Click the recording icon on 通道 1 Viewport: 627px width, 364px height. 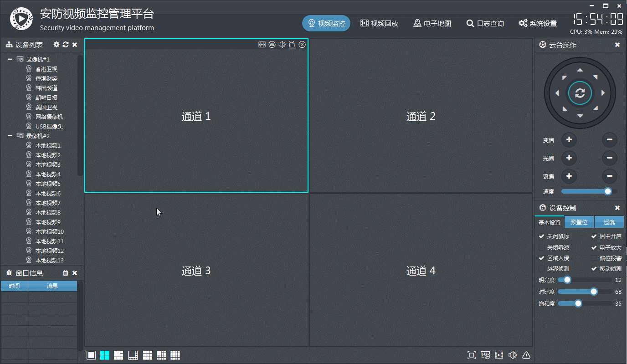[261, 44]
